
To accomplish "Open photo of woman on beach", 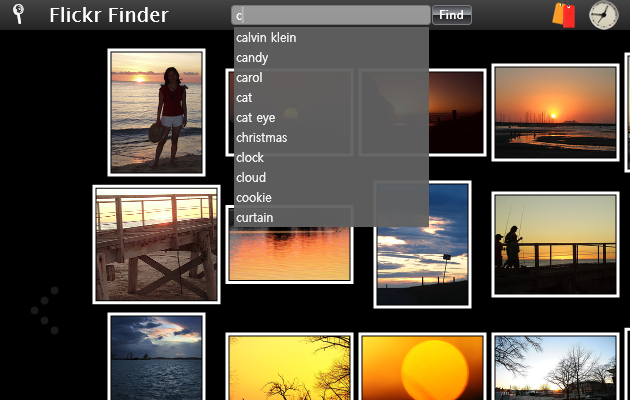I will click(157, 112).
